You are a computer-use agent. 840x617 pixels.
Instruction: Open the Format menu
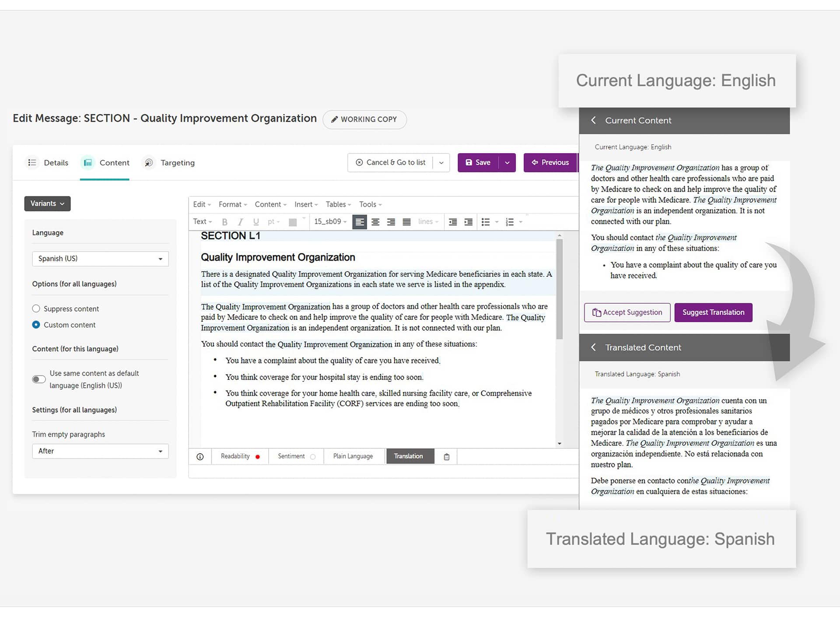(x=233, y=204)
